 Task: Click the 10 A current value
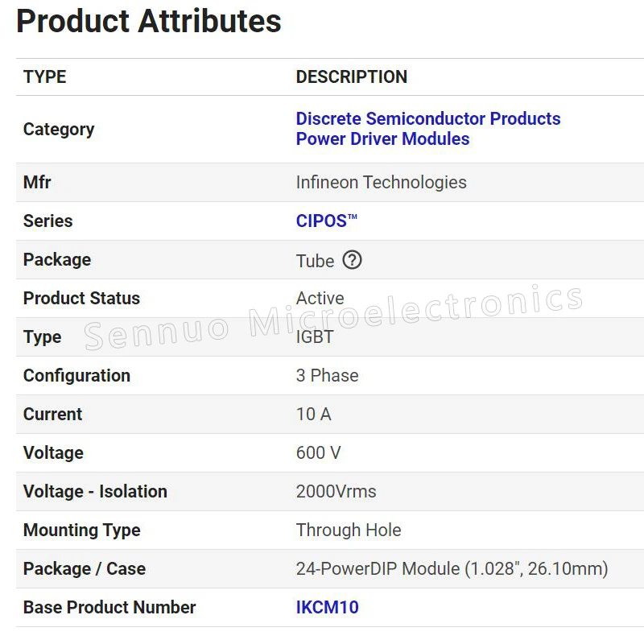[313, 414]
